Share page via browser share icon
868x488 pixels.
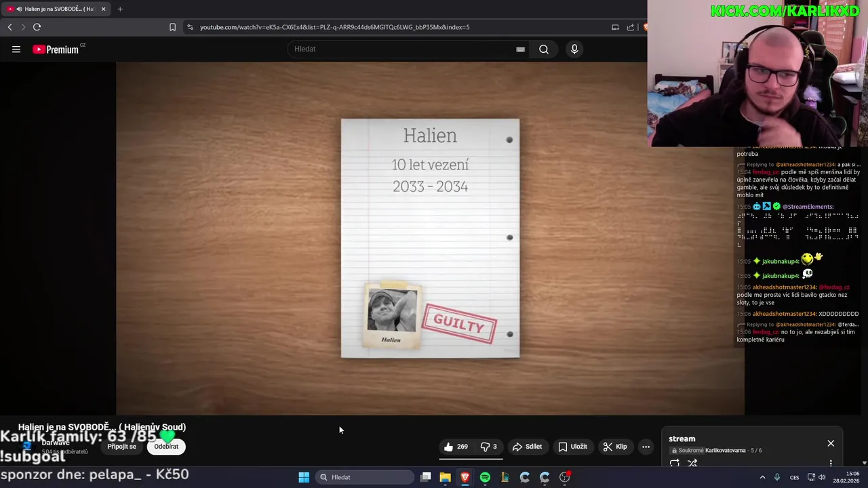pos(631,27)
